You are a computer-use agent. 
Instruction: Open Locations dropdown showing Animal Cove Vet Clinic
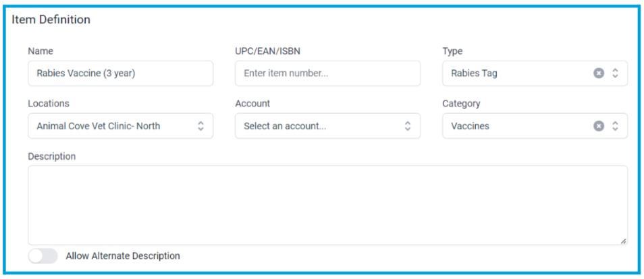[x=120, y=126]
